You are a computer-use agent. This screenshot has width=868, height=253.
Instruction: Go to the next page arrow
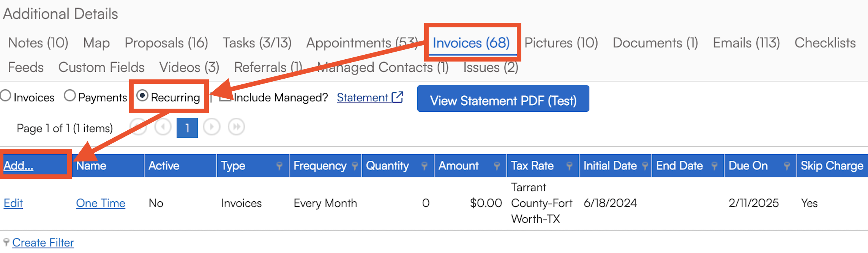tap(211, 127)
